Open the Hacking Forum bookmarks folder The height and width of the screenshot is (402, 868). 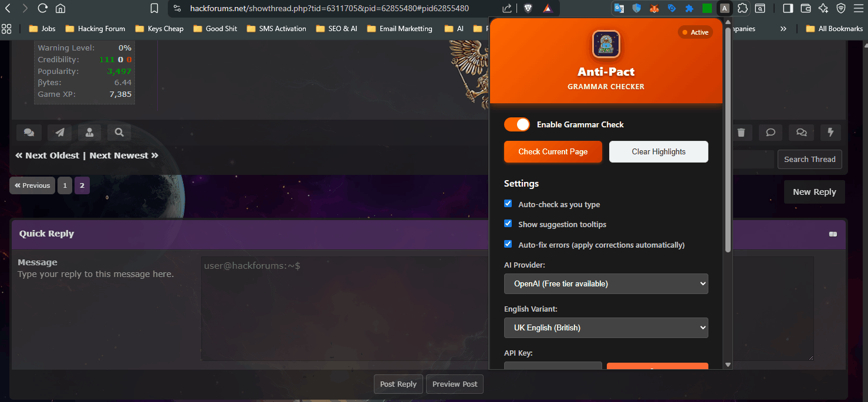95,28
